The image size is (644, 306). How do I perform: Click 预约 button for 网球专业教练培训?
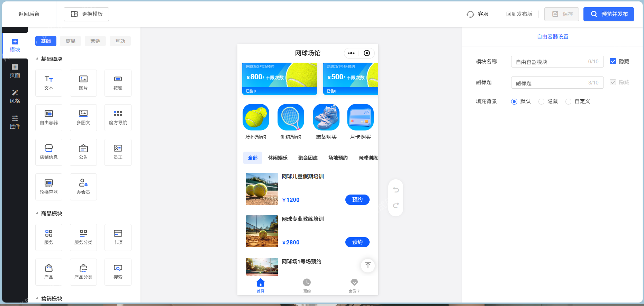pyautogui.click(x=357, y=242)
